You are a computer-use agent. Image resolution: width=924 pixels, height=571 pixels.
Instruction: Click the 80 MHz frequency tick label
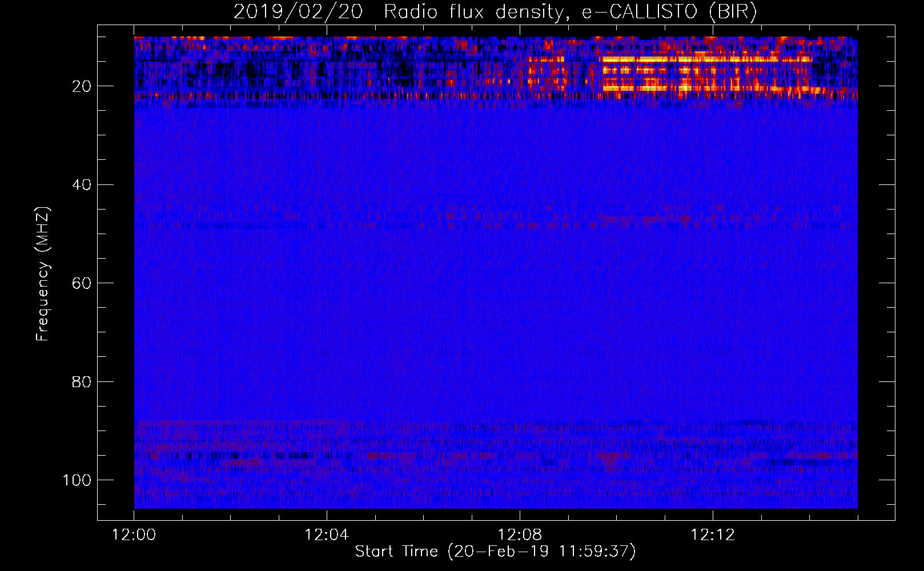click(x=82, y=381)
